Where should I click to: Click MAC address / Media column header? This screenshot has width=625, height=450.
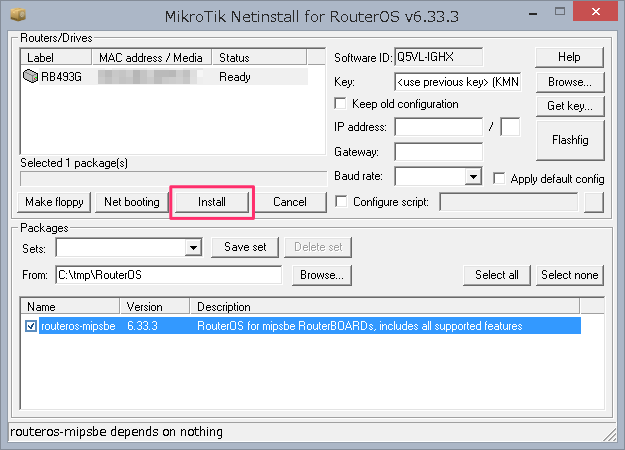(151, 58)
